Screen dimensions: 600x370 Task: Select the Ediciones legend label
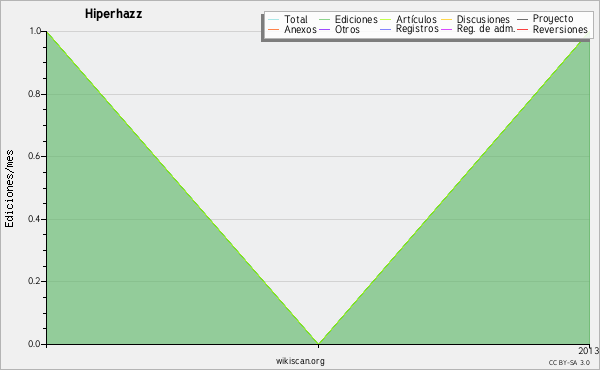(x=356, y=19)
